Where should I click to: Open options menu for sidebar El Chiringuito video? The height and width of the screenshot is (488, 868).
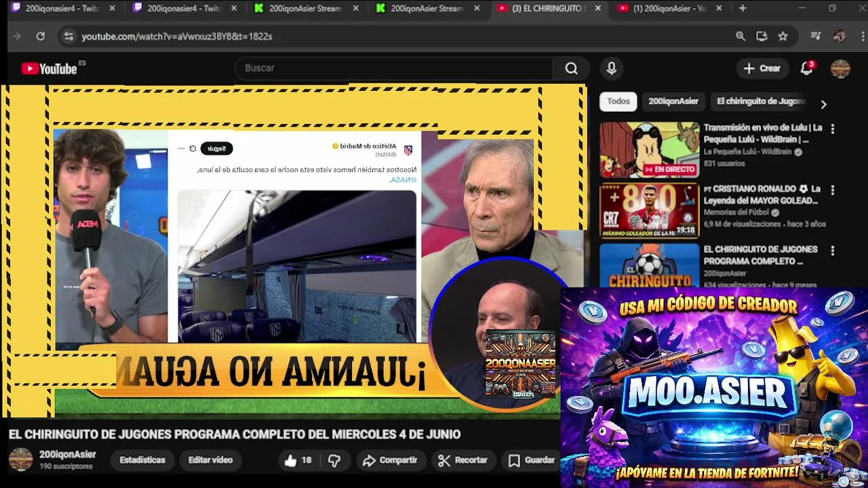[833, 251]
